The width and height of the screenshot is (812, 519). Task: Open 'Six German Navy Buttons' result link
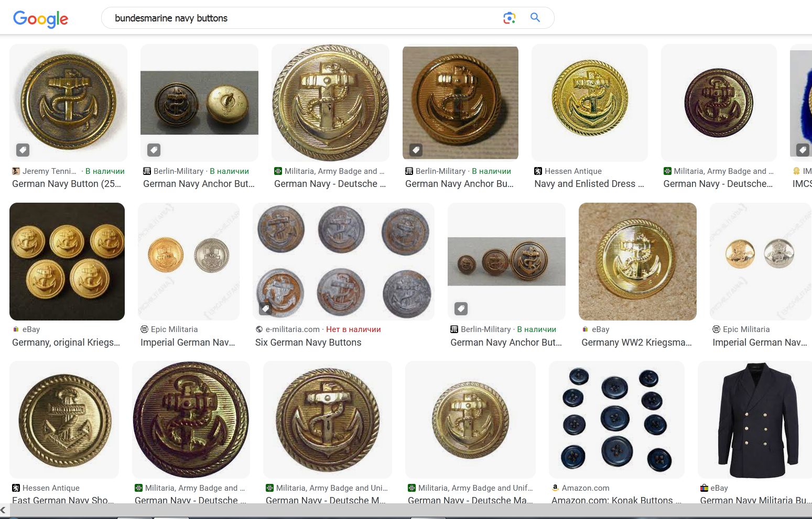[x=308, y=343]
